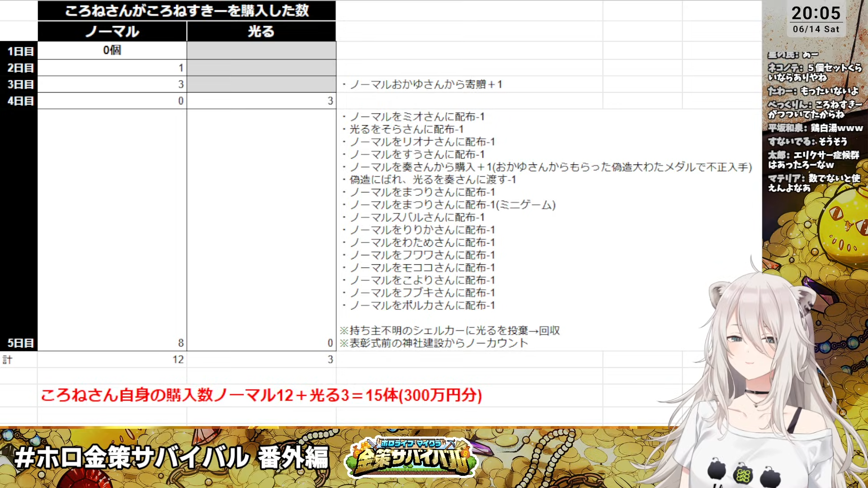The height and width of the screenshot is (488, 868).
Task: Click the 0個 cell in day 1
Action: pos(112,50)
